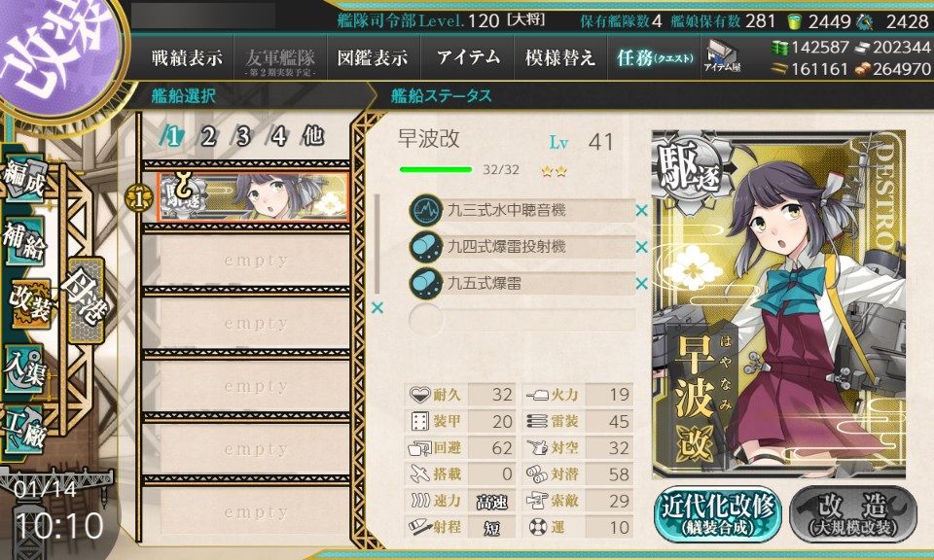Remove the 九三式水中聴音機 with its X
The height and width of the screenshot is (560, 934).
click(x=641, y=210)
